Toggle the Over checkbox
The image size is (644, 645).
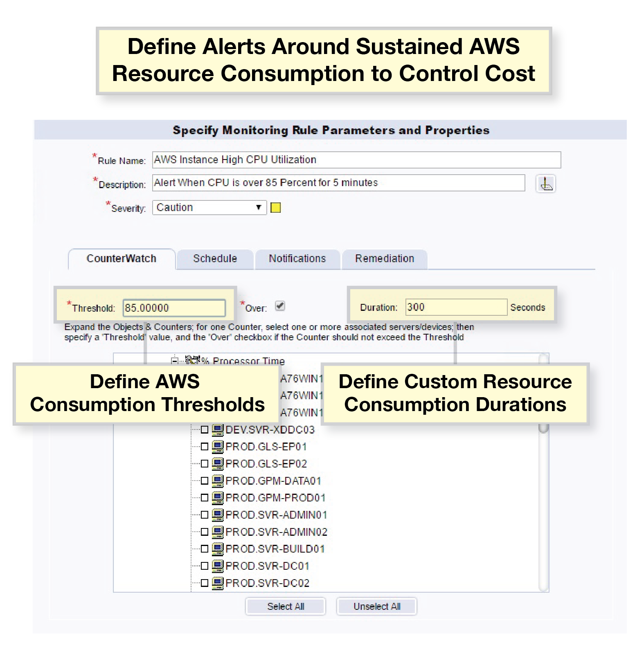tap(280, 306)
